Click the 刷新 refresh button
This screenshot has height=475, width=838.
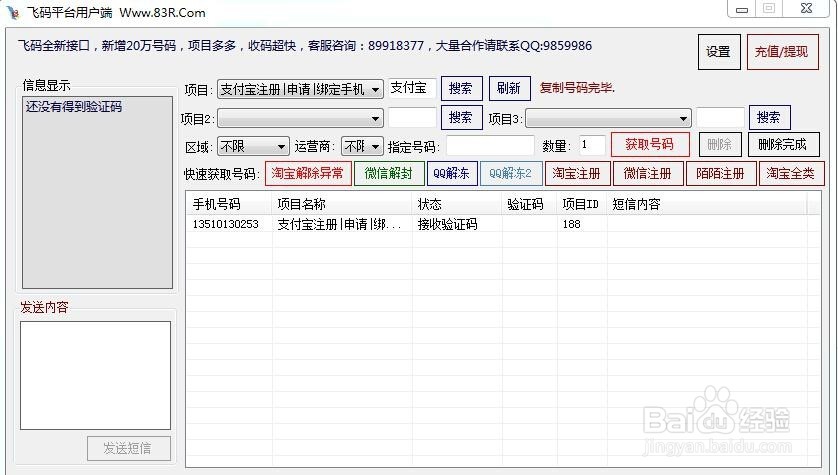[x=509, y=88]
